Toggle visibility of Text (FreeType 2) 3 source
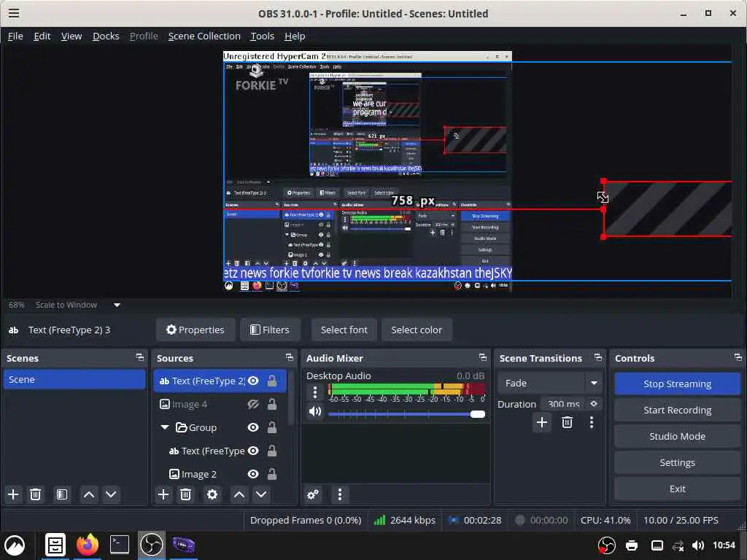Viewport: 747px width, 560px height. [253, 381]
